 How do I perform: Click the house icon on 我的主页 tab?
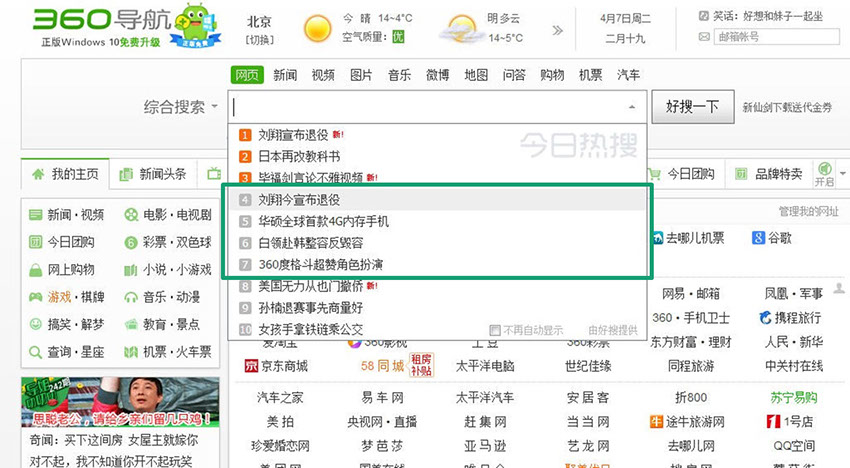(x=39, y=174)
